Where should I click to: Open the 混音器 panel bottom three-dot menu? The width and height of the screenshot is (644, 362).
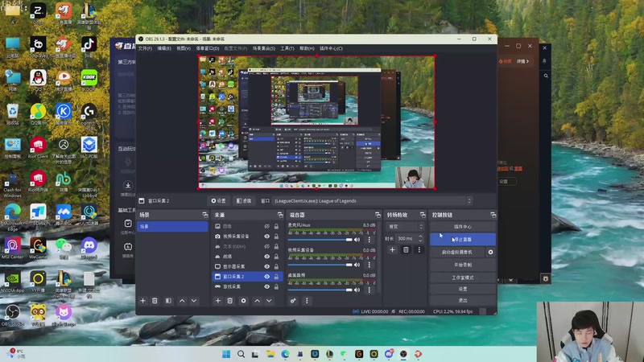pos(307,301)
